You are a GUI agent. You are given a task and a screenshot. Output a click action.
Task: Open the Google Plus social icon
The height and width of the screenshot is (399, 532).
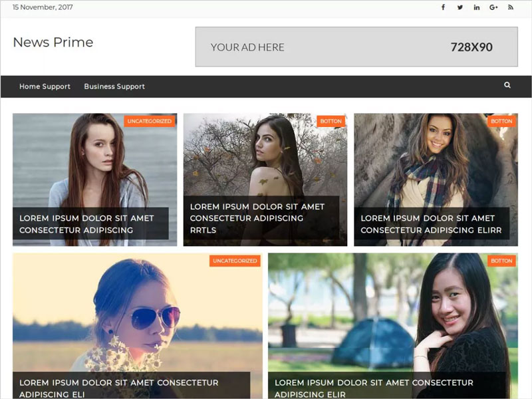pos(493,7)
